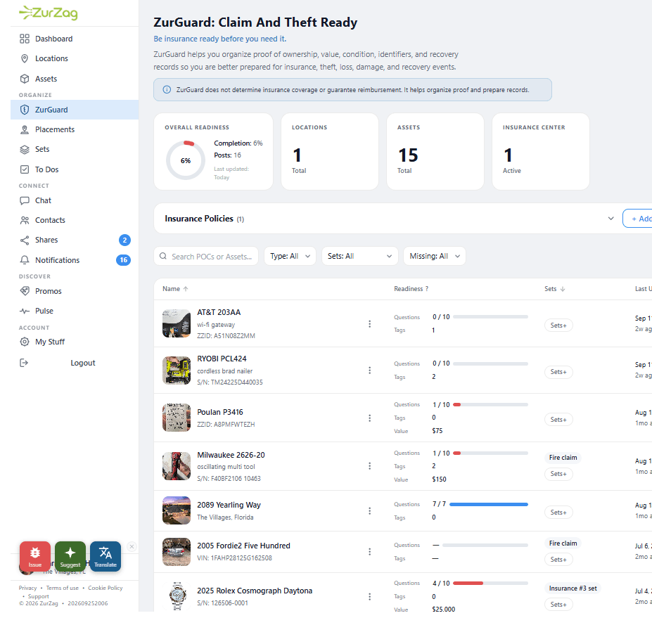
Task: Click Sets+ button for RYOBI PCL424
Action: [x=558, y=372]
